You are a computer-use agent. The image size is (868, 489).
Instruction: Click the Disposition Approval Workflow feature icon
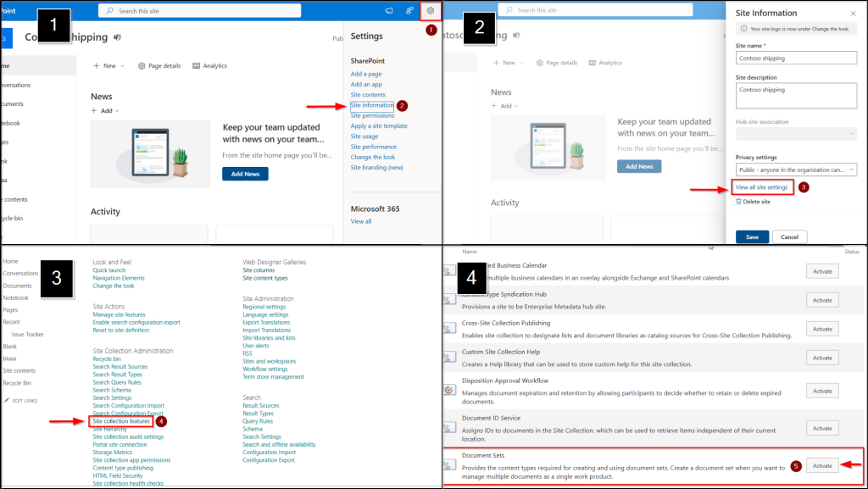pos(450,390)
